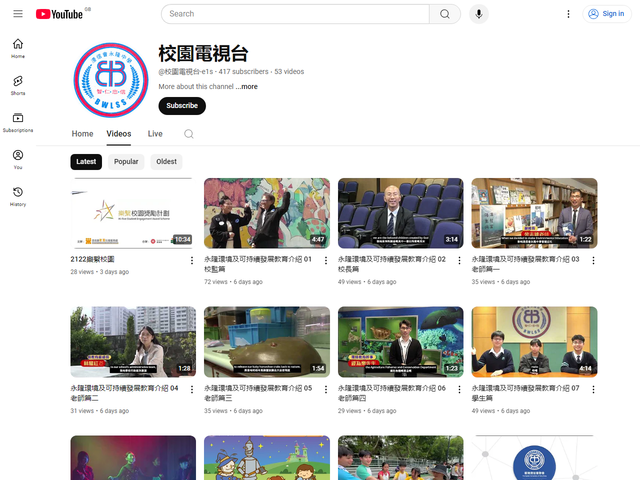Open the settings three-dot menu in header
Viewport: 640px width, 480px height.
click(x=569, y=14)
